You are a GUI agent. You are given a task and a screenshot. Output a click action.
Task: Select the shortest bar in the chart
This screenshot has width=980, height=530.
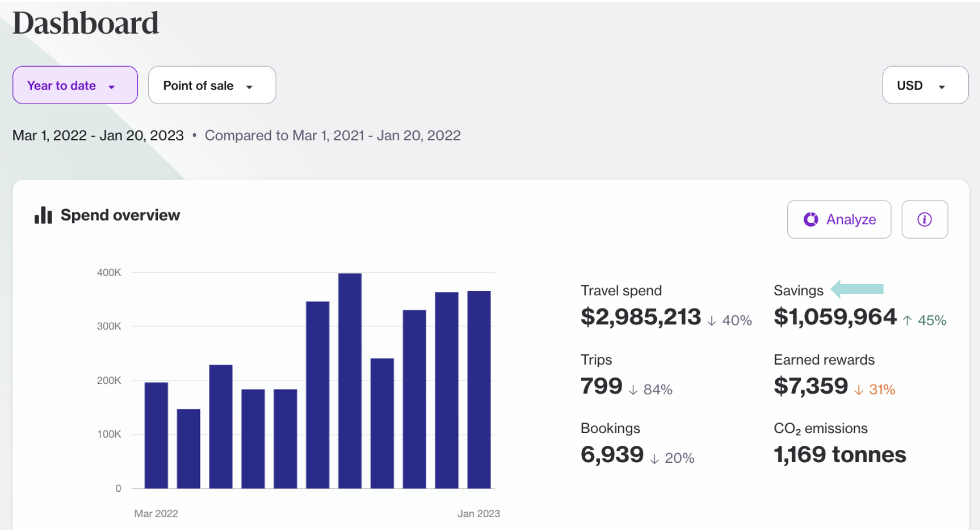click(x=188, y=448)
